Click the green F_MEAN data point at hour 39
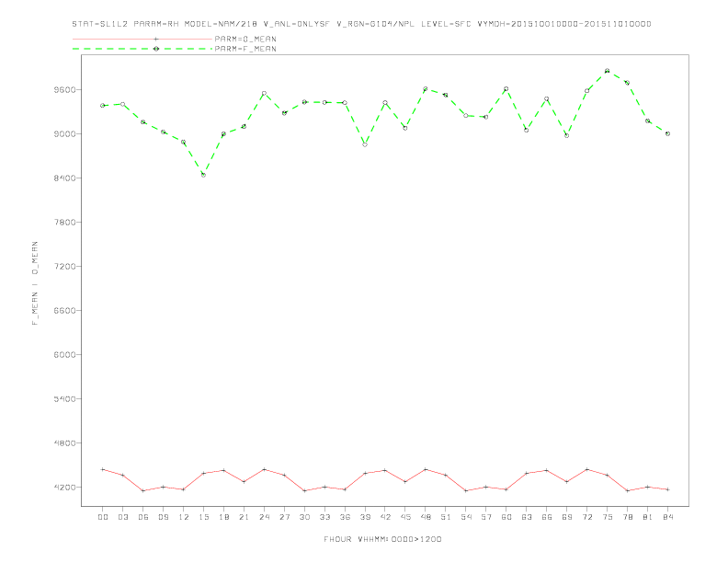The height and width of the screenshot is (563, 728). pos(365,144)
